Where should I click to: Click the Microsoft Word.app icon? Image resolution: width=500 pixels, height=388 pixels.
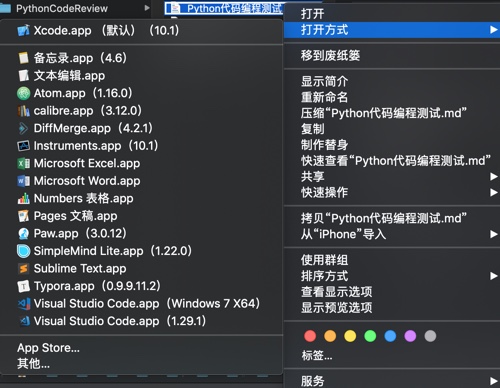tap(23, 181)
